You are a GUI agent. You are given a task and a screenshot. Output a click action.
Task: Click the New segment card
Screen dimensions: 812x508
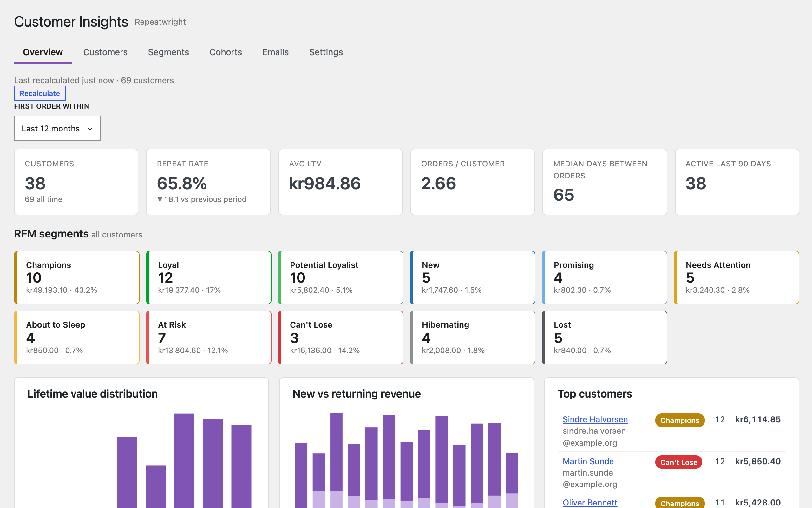[472, 277]
